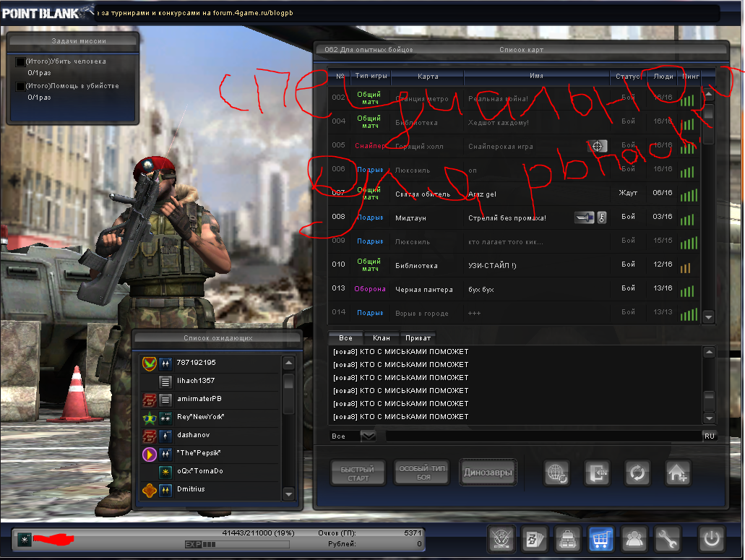The width and height of the screenshot is (745, 560).
Task: Select player name 'dashanov' in waiting list
Action: [193, 435]
